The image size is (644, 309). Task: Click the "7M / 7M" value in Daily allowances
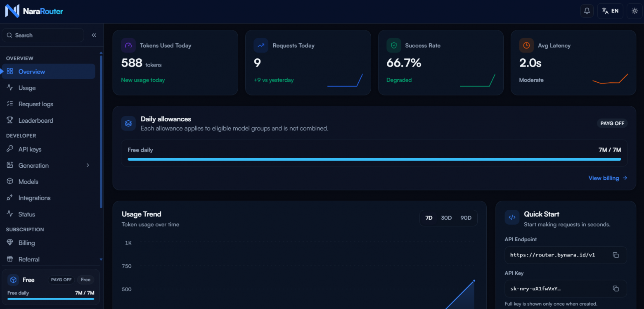point(610,150)
